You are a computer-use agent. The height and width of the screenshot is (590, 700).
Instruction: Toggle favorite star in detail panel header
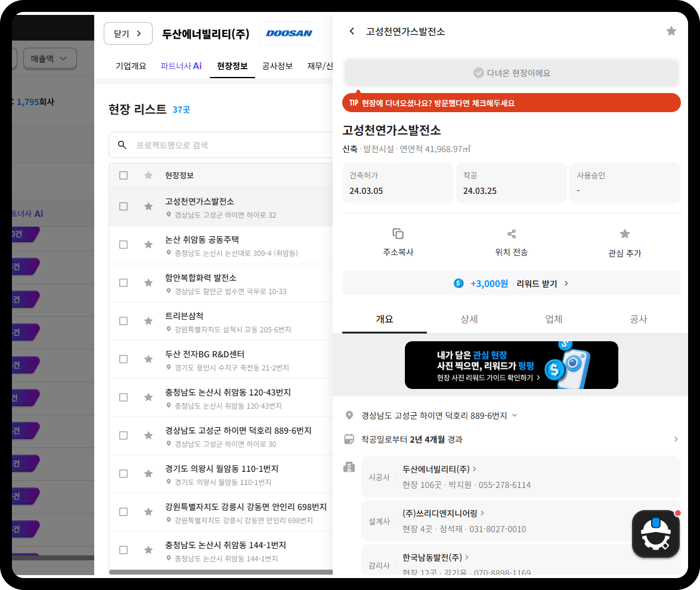tap(671, 31)
